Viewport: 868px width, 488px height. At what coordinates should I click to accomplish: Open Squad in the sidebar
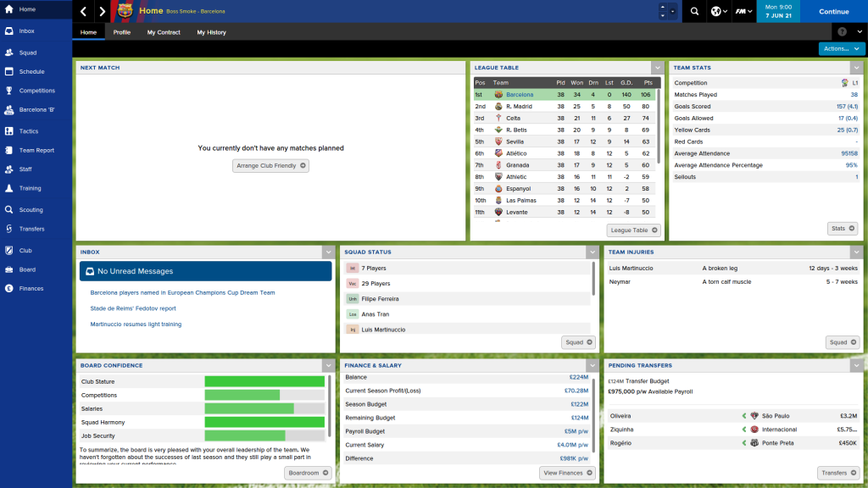[x=36, y=53]
